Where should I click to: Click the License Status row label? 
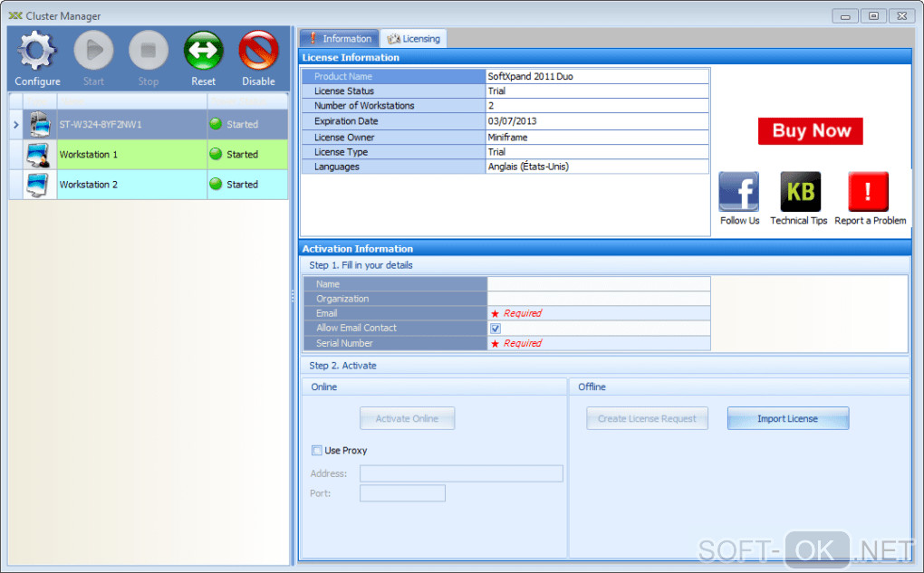coord(344,91)
